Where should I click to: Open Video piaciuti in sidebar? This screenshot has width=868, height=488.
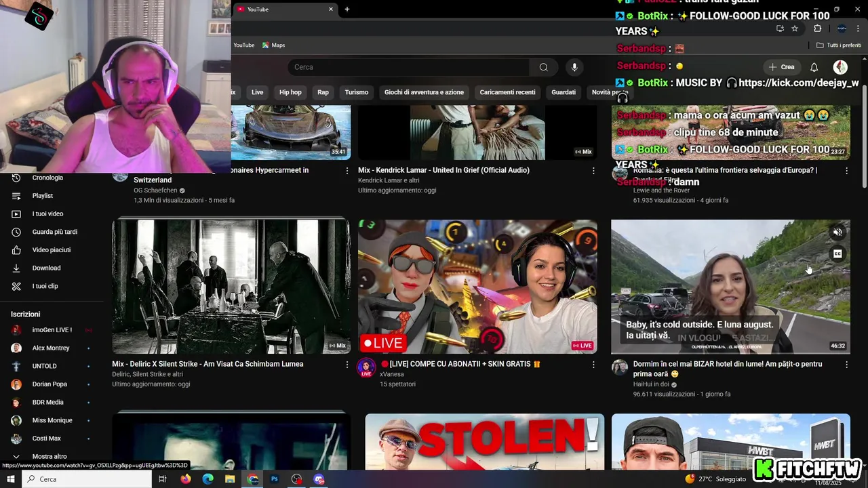pos(53,250)
